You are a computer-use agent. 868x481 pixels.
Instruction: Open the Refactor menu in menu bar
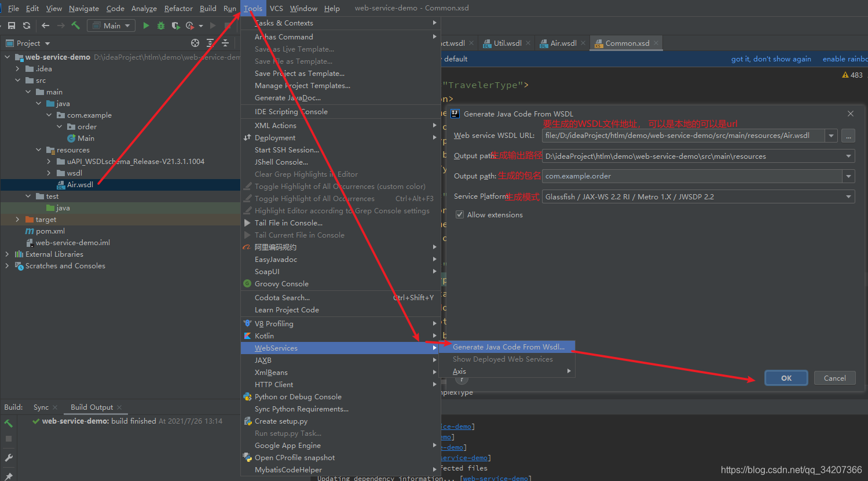(178, 8)
